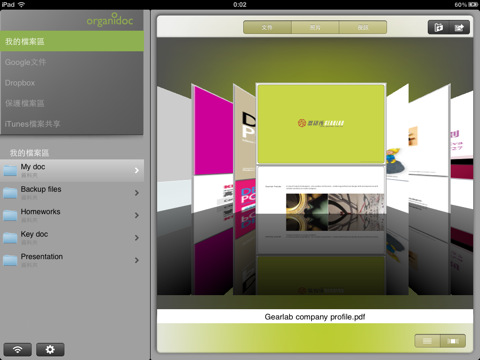Tap the battery indicator in status bar
This screenshot has width=480, height=360.
pyautogui.click(x=473, y=4)
